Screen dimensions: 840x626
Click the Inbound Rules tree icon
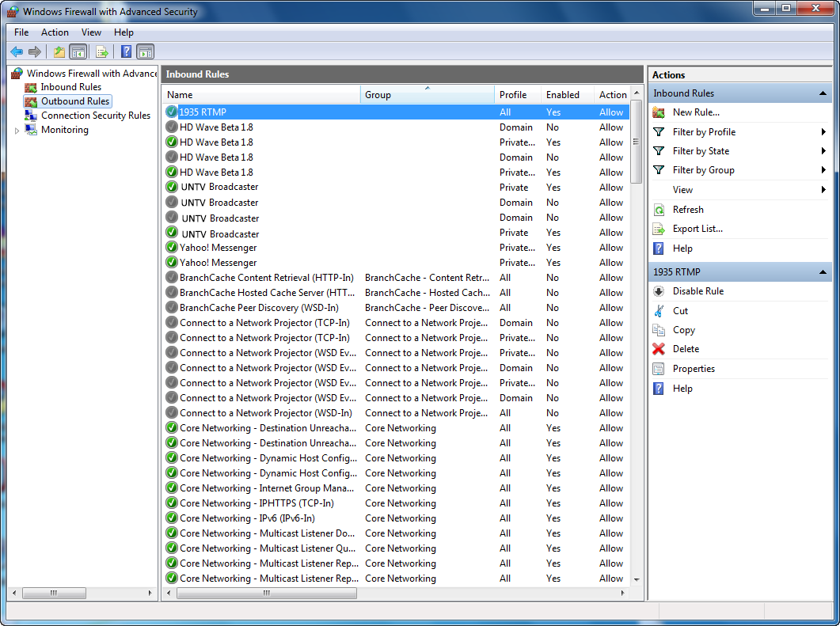(x=31, y=87)
